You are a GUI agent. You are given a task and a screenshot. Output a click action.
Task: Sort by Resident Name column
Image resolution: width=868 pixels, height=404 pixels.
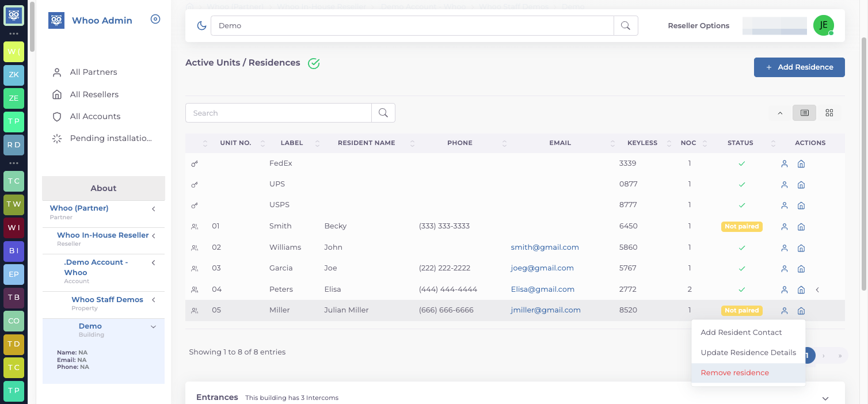click(x=366, y=143)
